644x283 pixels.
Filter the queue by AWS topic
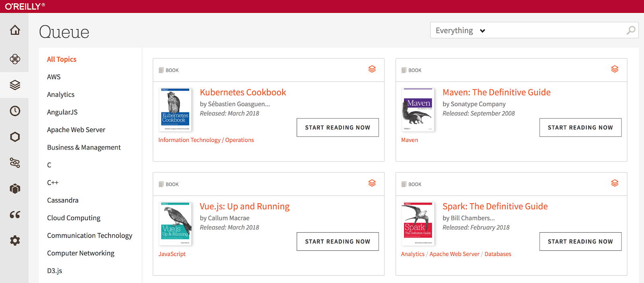click(54, 77)
